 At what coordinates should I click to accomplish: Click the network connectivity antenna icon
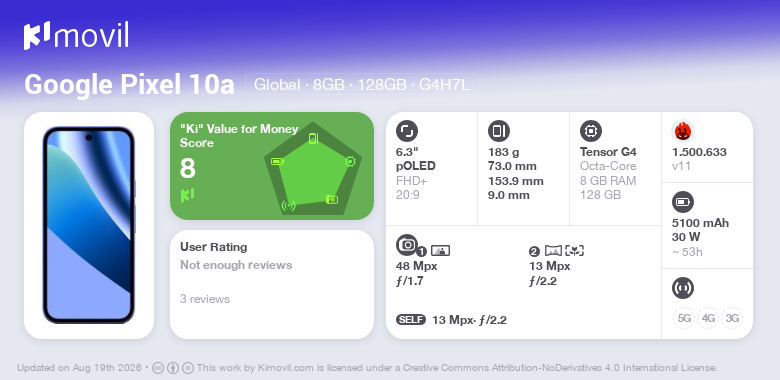(x=683, y=288)
